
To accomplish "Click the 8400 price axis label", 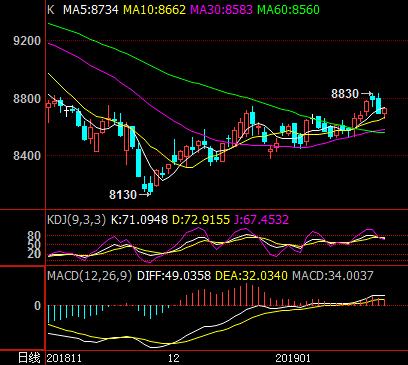I will point(27,156).
